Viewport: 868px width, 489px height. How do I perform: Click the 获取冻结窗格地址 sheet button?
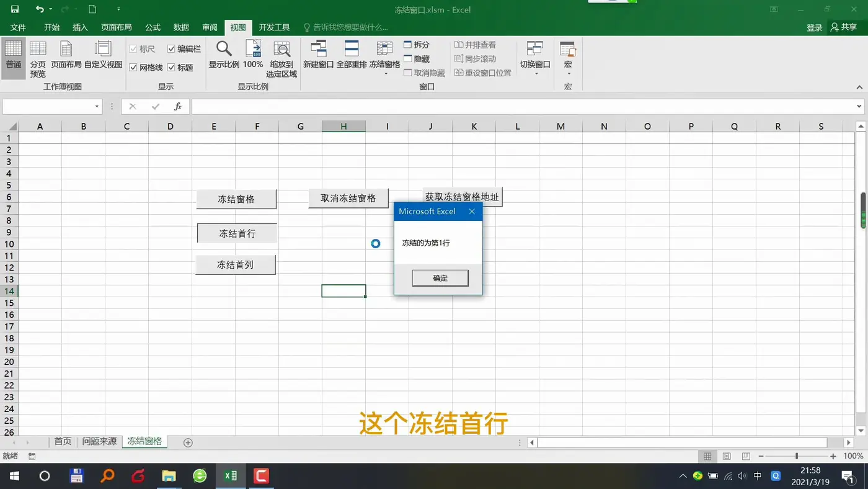(x=463, y=197)
